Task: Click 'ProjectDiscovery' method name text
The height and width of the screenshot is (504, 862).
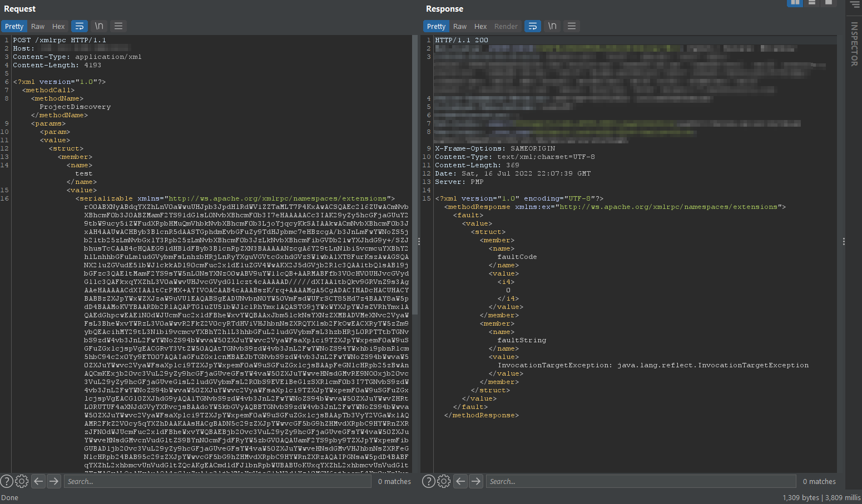Action: coord(75,107)
